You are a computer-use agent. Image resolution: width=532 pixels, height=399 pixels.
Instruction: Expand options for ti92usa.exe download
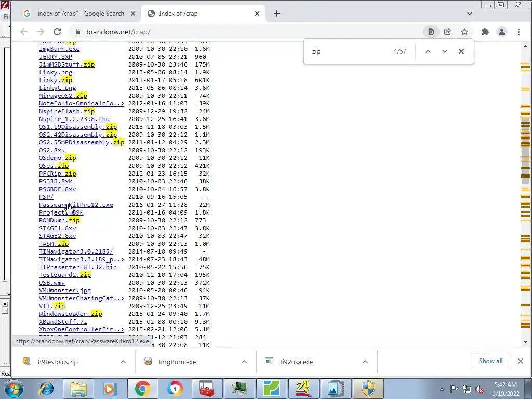365,362
